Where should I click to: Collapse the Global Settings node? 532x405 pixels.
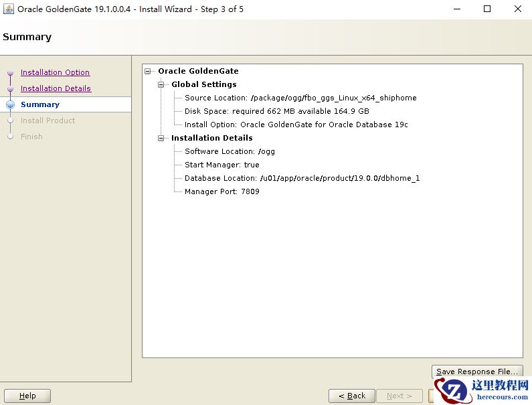click(x=161, y=84)
